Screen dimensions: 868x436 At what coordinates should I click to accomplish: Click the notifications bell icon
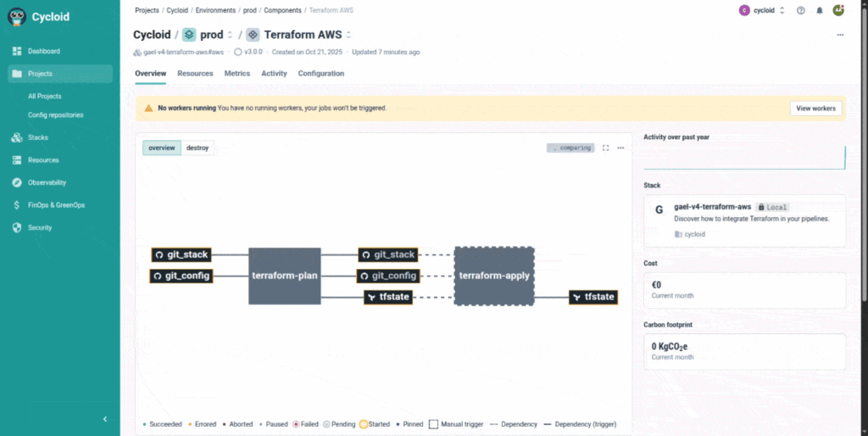click(x=819, y=11)
